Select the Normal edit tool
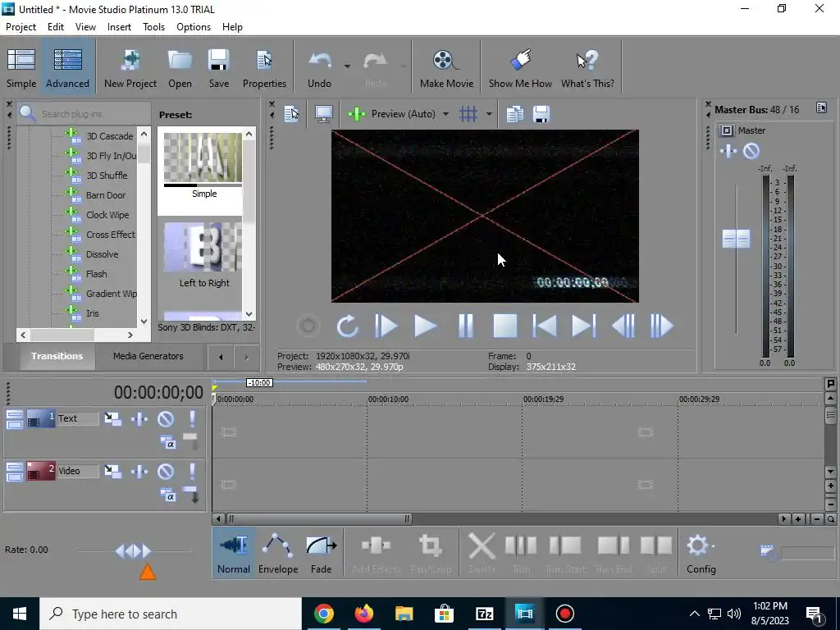Screen dimensions: 840x630 pyautogui.click(x=234, y=553)
